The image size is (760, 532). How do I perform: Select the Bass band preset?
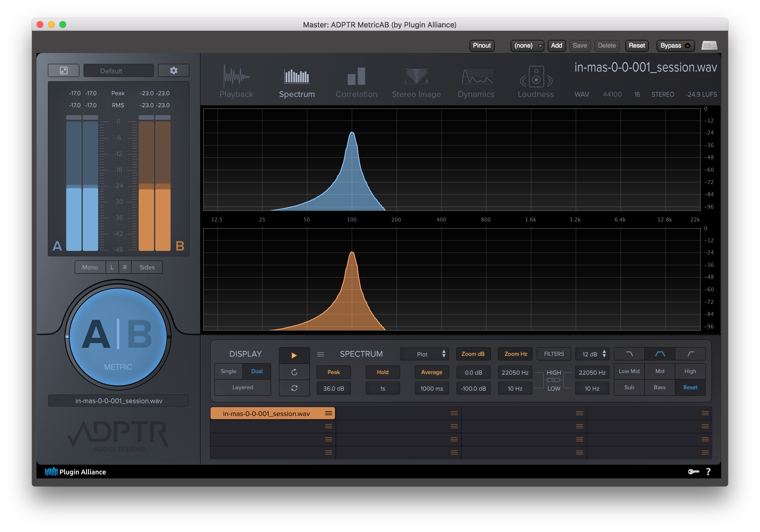tap(660, 387)
